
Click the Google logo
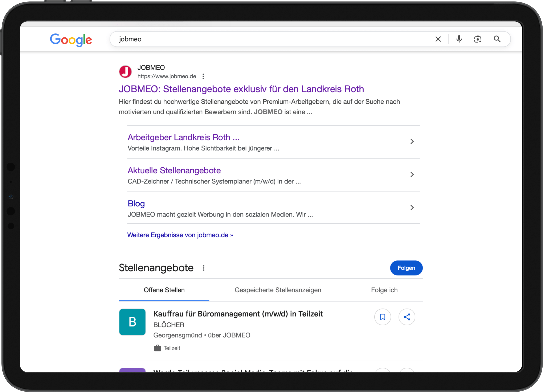pyautogui.click(x=71, y=40)
